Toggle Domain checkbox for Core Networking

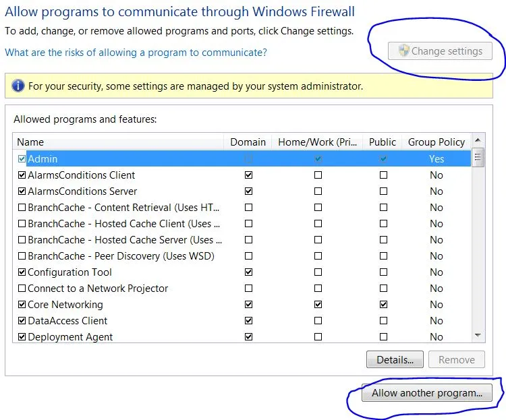pyautogui.click(x=248, y=304)
